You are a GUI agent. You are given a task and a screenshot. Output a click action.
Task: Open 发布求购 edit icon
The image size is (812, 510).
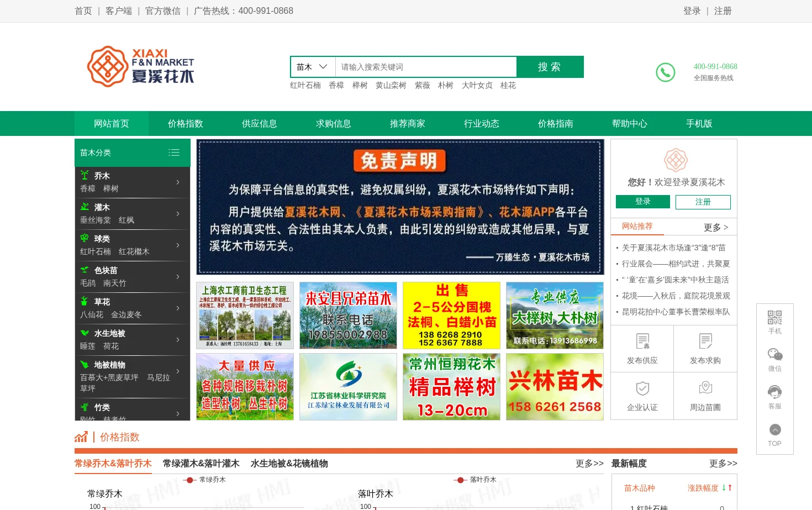[x=705, y=341]
